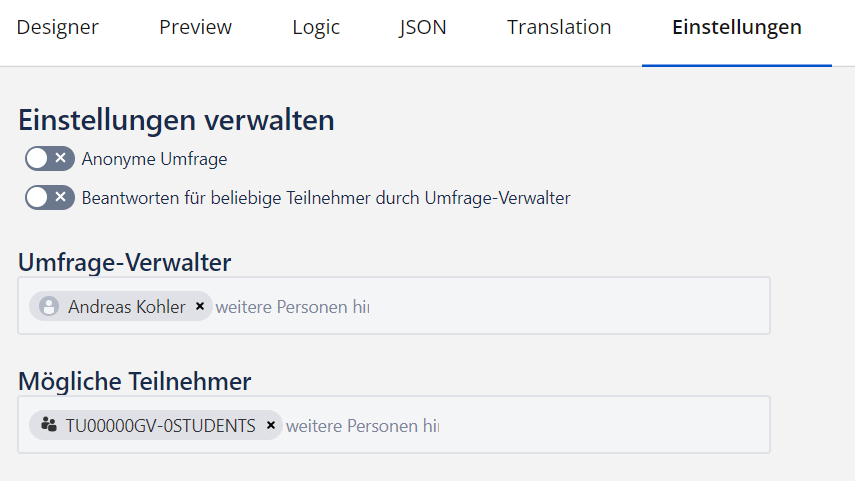The width and height of the screenshot is (855, 481).
Task: Switch to the Designer tab
Action: (x=58, y=27)
